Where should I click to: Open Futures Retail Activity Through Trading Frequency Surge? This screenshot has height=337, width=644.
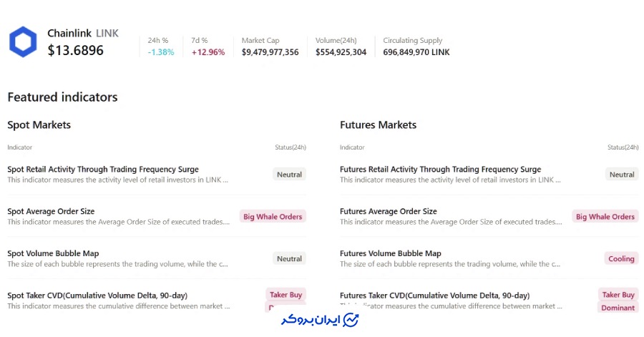click(440, 170)
